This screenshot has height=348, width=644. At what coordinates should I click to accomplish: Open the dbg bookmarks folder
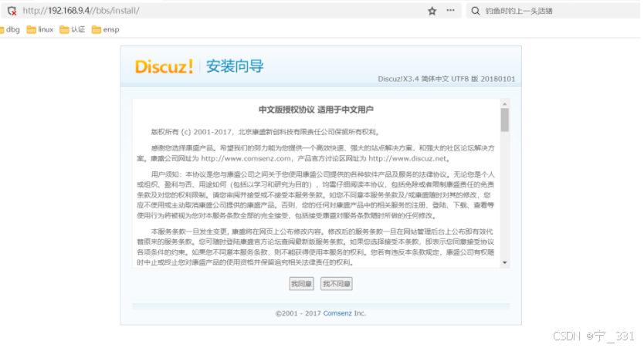10,29
